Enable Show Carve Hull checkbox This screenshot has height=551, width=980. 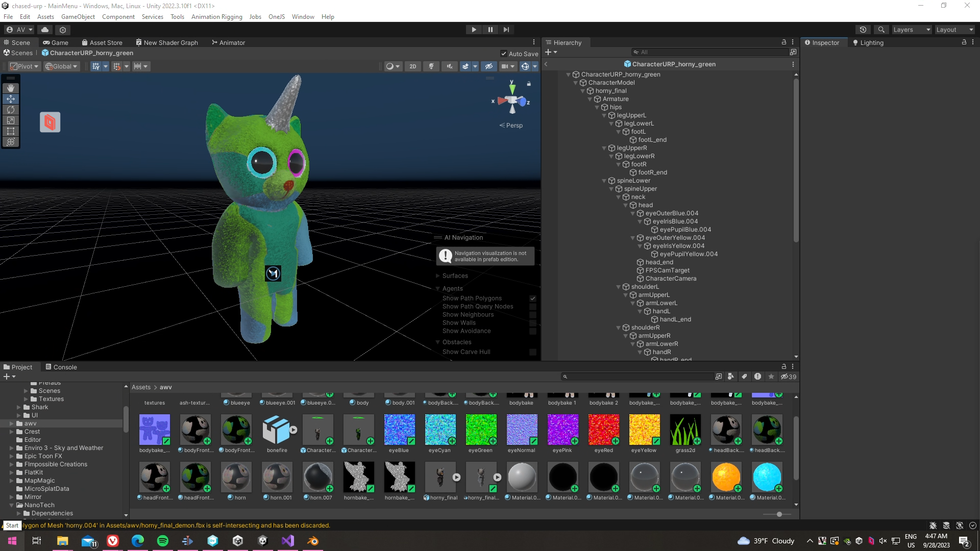click(533, 352)
